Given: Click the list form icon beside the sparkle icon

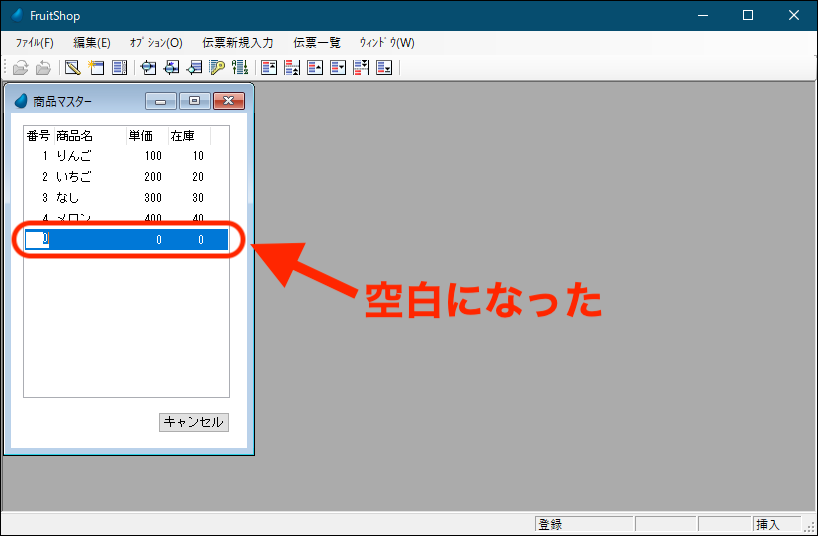Looking at the screenshot, I should 119,68.
